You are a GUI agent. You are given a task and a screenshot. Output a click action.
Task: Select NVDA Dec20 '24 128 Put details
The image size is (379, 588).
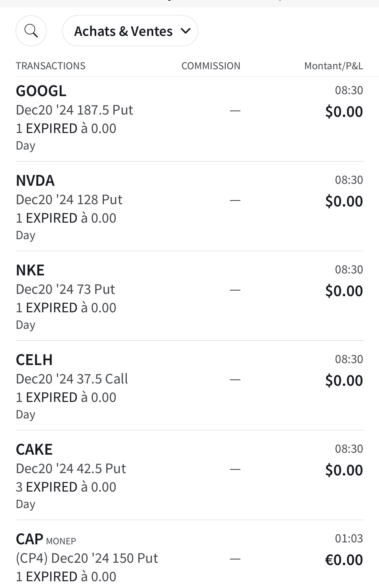pos(69,200)
